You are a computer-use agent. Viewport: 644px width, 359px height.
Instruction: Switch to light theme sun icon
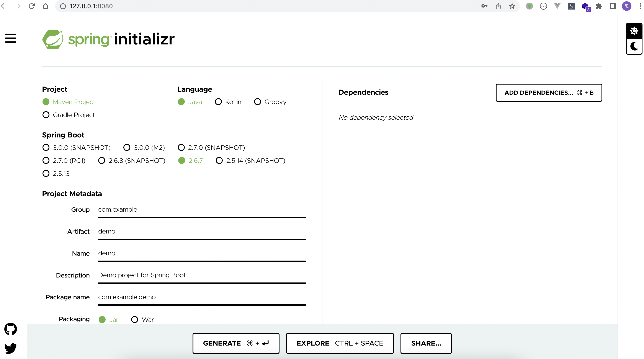[634, 31]
